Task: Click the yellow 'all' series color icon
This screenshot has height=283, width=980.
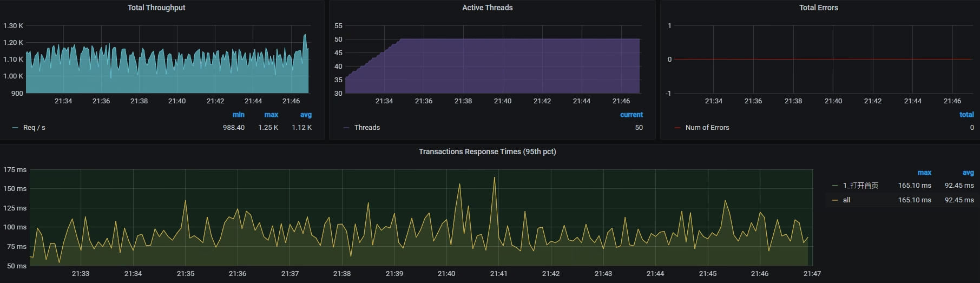Action: pyautogui.click(x=835, y=200)
